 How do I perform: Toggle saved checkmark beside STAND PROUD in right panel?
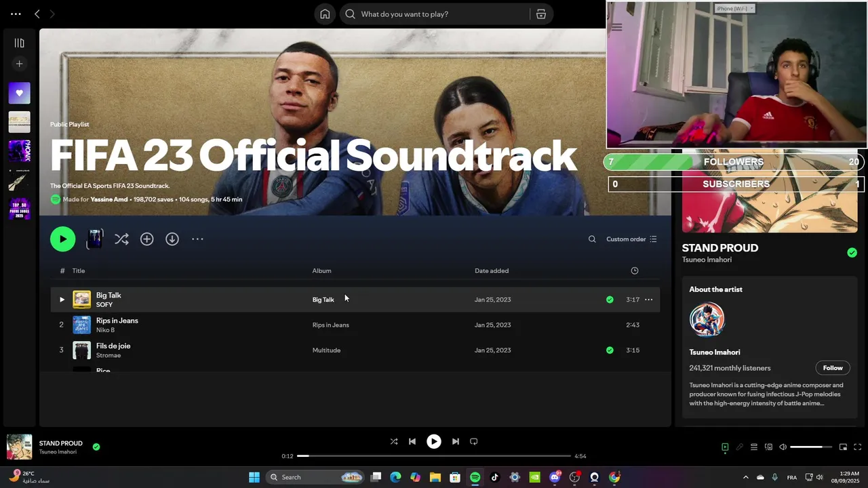click(852, 253)
